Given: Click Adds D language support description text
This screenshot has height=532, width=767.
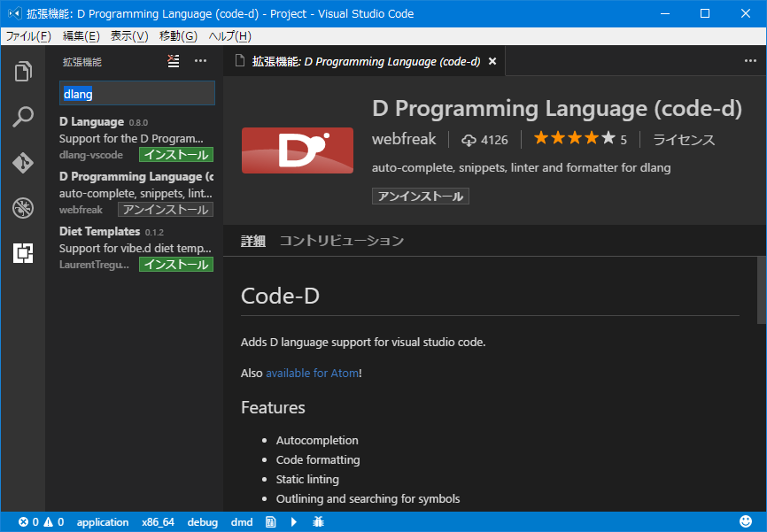Looking at the screenshot, I should coord(363,342).
